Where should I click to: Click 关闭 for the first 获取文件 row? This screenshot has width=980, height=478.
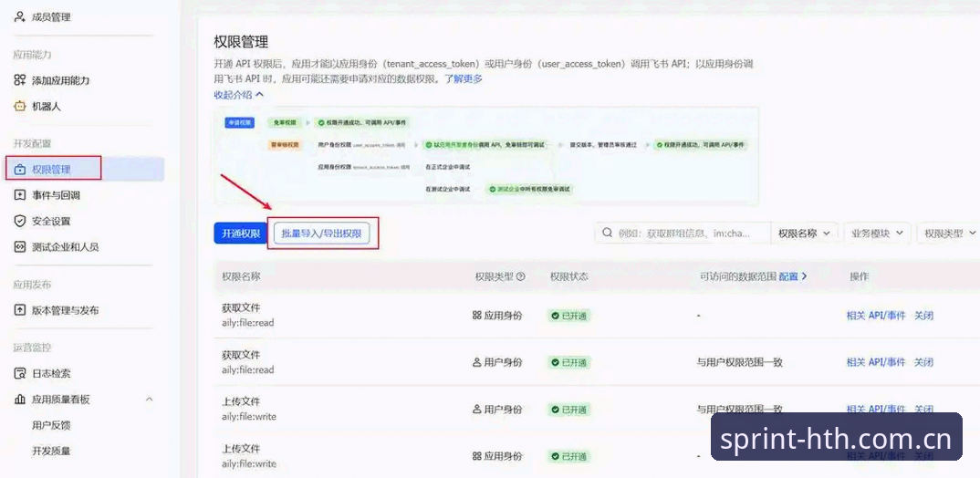pyautogui.click(x=923, y=317)
